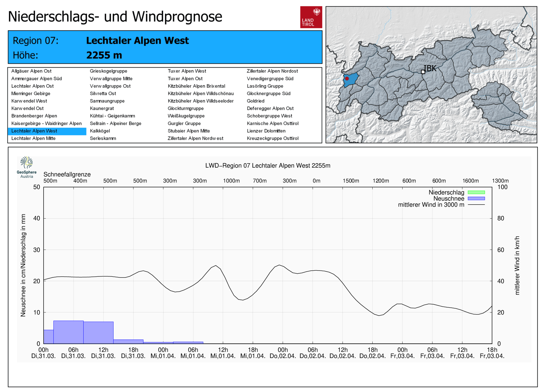The height and width of the screenshot is (392, 544).
Task: Click the tallest blue Neuschnee bar
Action: pyautogui.click(x=68, y=332)
